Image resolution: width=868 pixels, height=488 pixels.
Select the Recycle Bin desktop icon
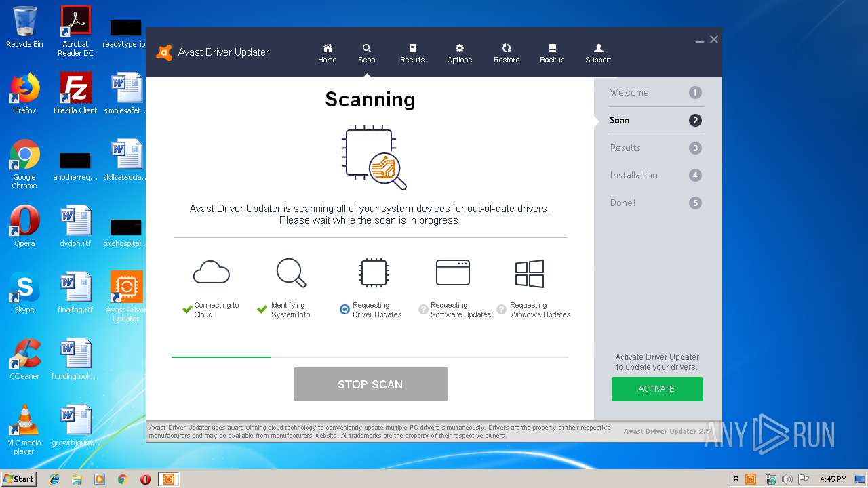pos(24,27)
